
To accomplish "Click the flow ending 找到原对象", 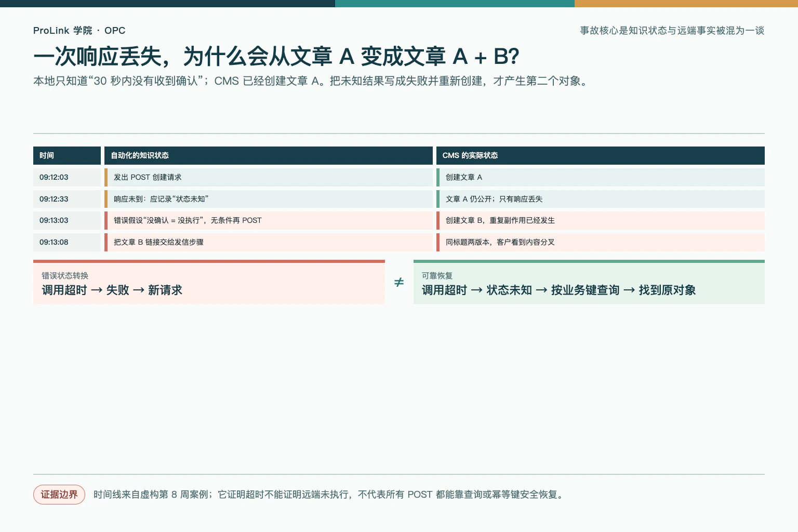I will point(558,290).
